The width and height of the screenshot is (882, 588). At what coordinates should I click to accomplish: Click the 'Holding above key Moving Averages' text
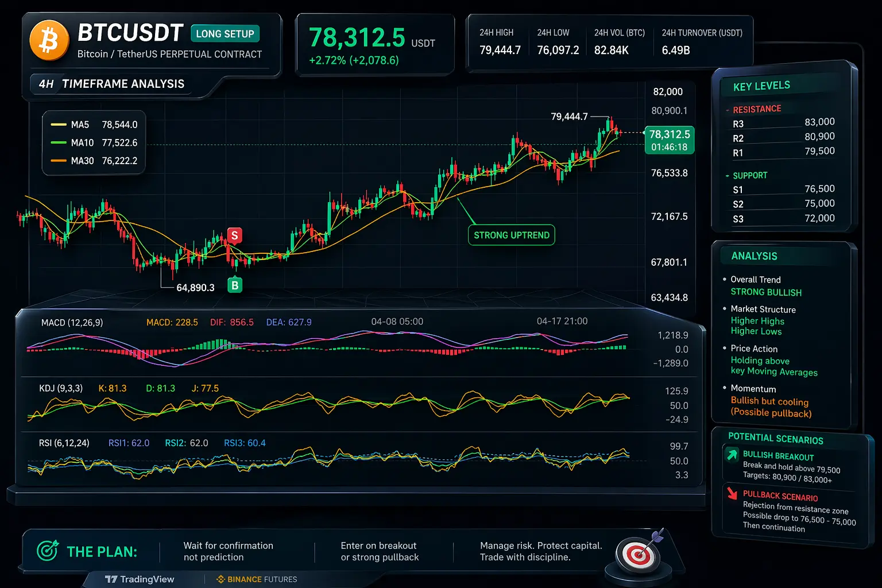click(x=774, y=366)
